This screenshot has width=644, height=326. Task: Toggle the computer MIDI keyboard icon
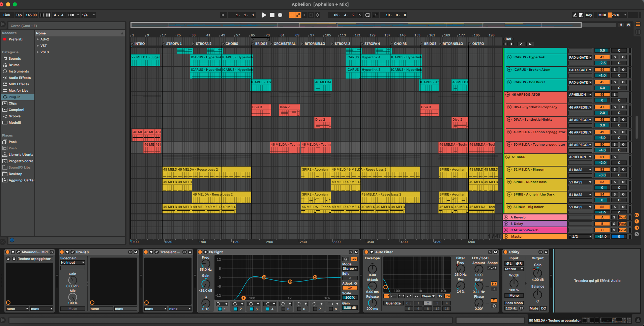click(x=581, y=15)
